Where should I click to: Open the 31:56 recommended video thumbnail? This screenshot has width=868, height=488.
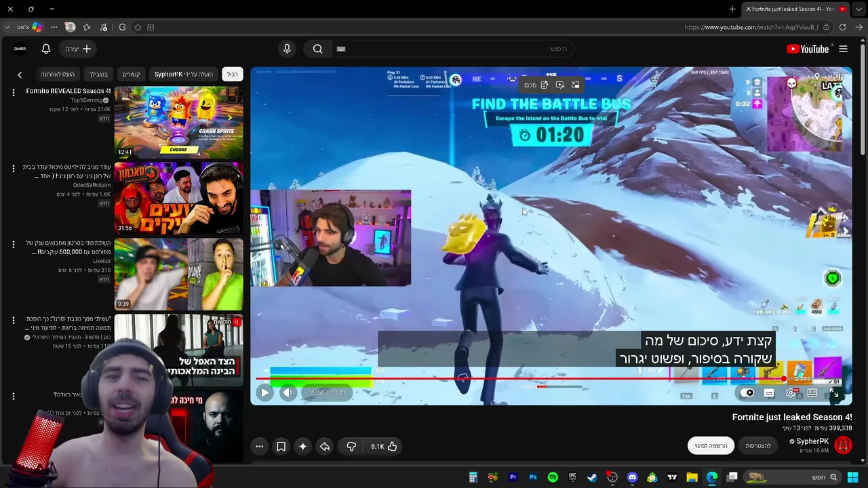click(178, 198)
